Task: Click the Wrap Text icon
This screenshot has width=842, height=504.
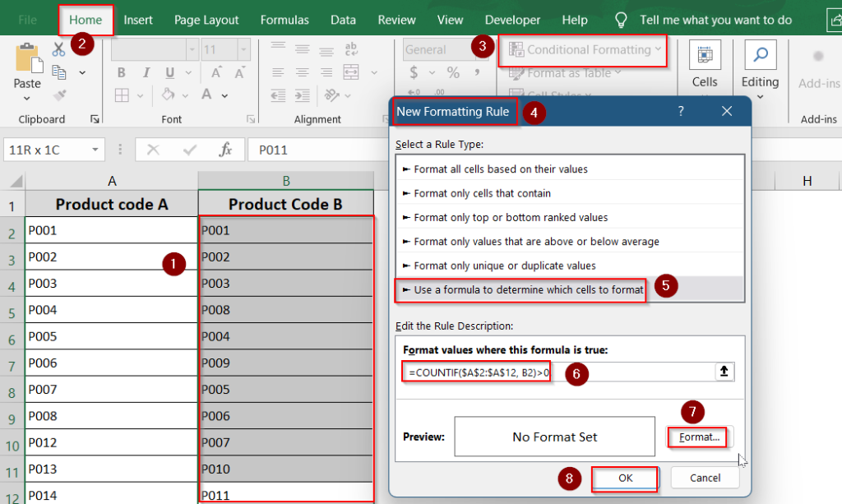Action: [352, 49]
